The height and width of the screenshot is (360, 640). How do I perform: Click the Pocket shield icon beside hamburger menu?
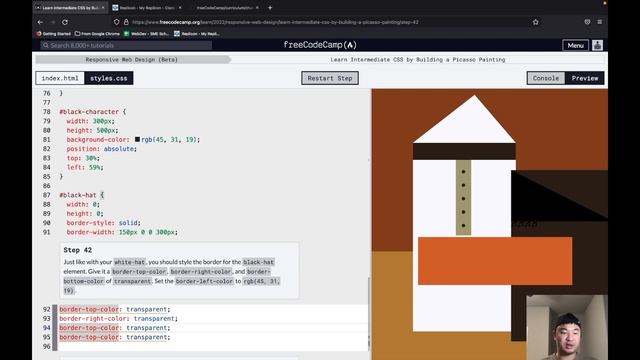(x=587, y=22)
